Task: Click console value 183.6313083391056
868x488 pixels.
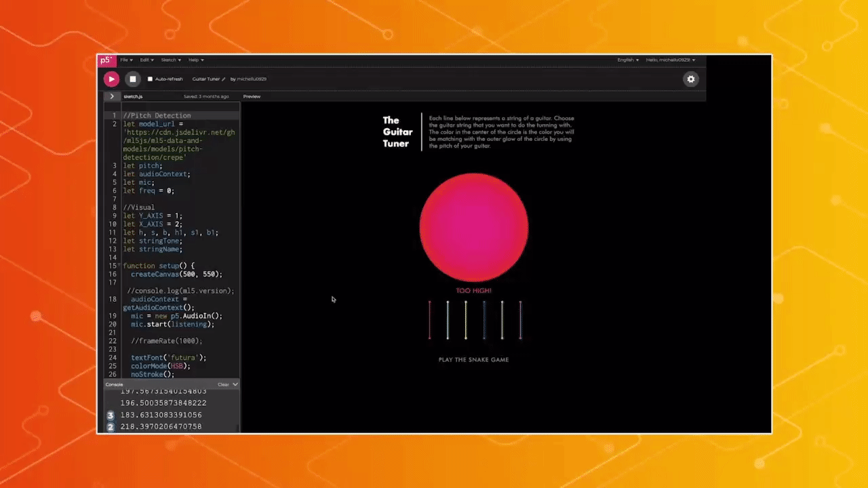Action: (161, 415)
